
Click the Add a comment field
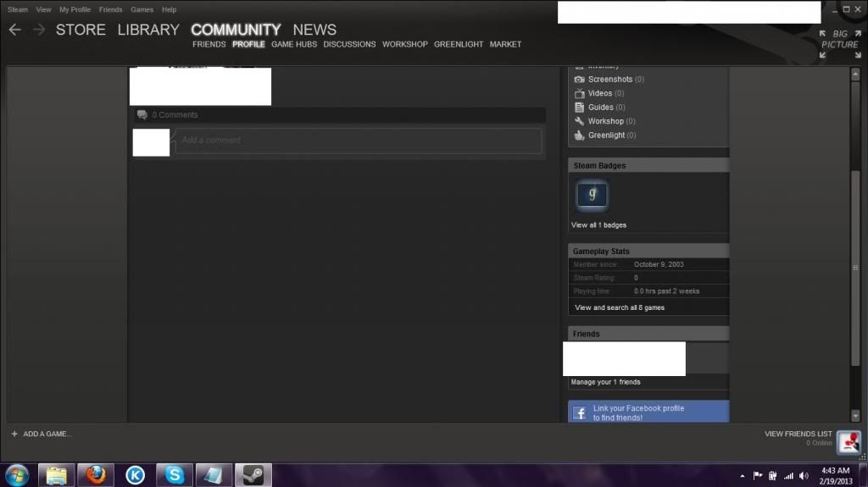tap(359, 141)
